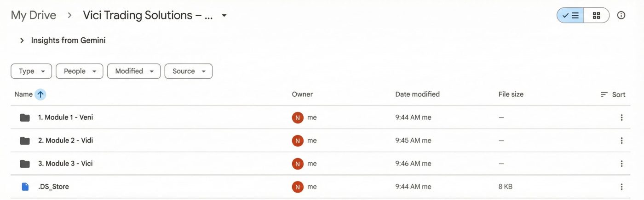The height and width of the screenshot is (200, 644).
Task: Open the Modified filter dropdown
Action: [134, 71]
